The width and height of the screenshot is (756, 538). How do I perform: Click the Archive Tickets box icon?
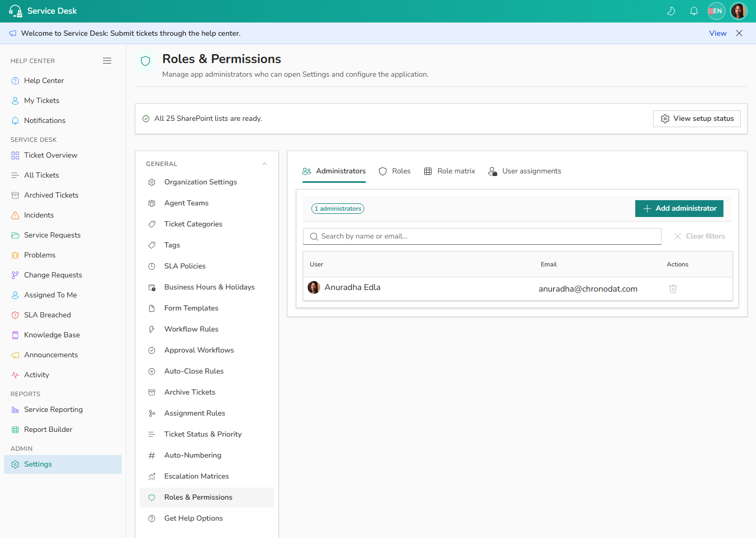(152, 392)
